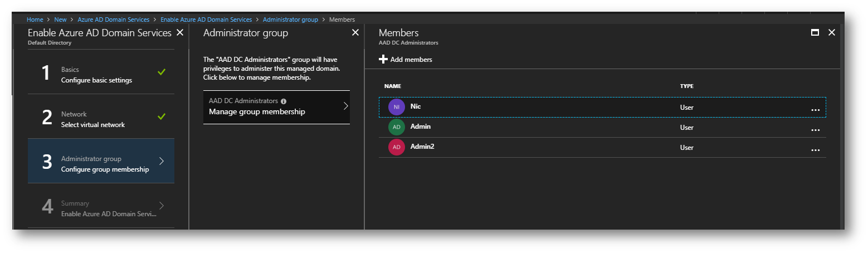Open the New breadcrumb link
The height and width of the screenshot is (253, 868).
[60, 20]
